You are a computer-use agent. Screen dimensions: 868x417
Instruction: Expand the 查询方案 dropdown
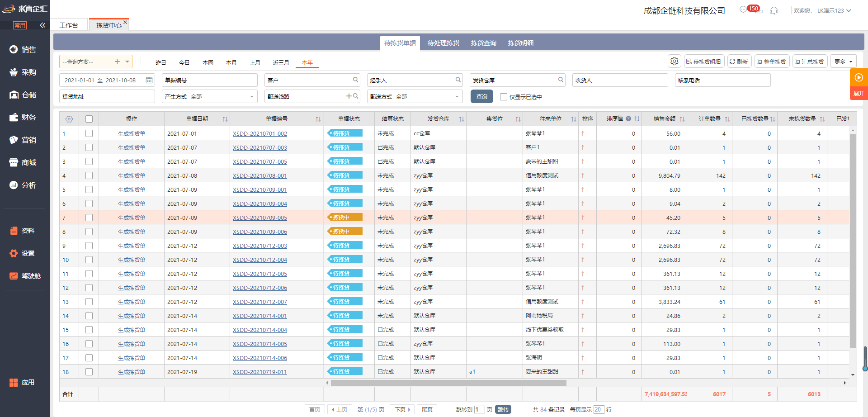point(127,62)
